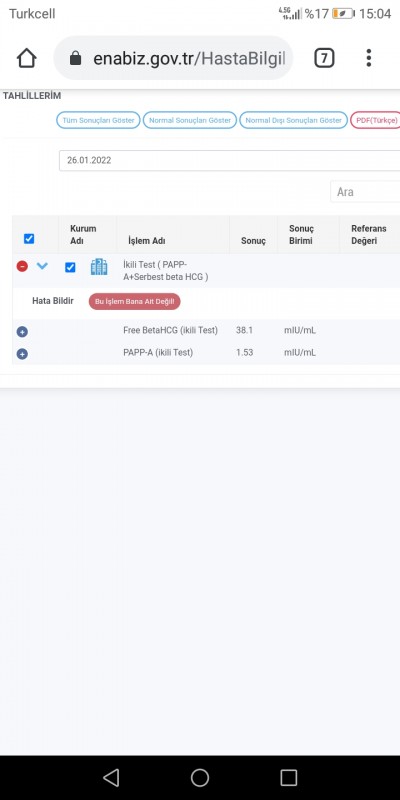Open the browser three-dot overflow menu
400x800 pixels.
coord(369,58)
